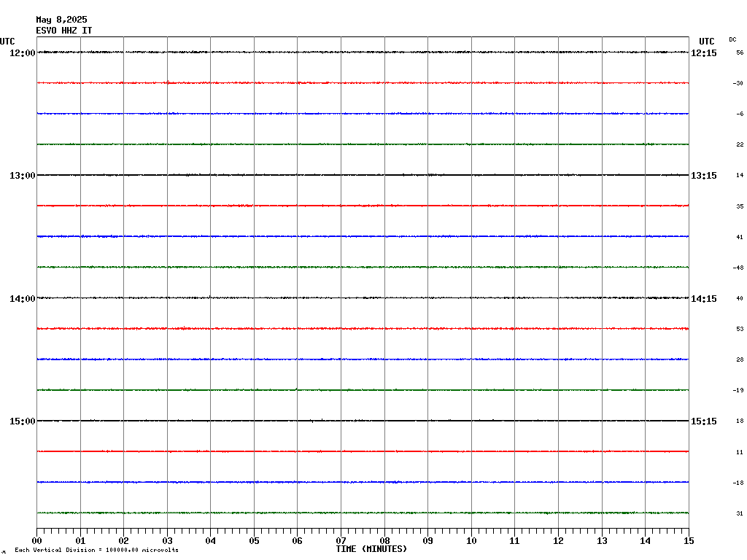Click minute label 00 on the time axis
The width and height of the screenshot is (747, 560).
(36, 541)
